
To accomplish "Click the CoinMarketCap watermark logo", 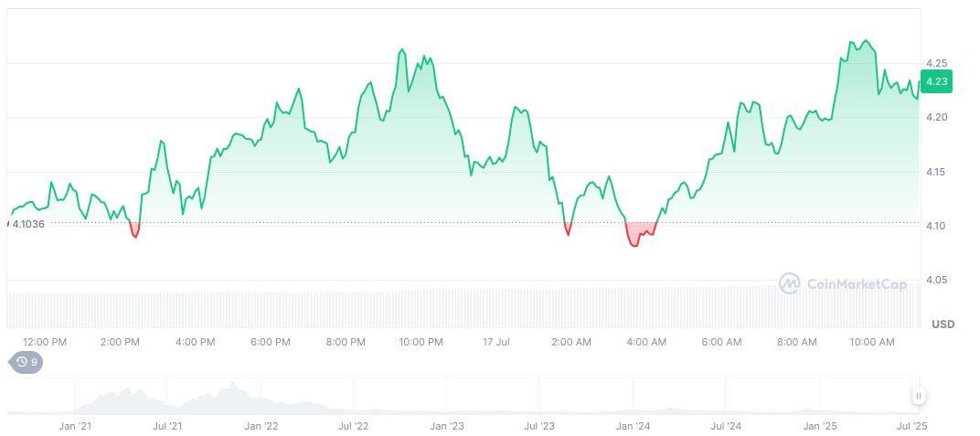I will pyautogui.click(x=843, y=284).
